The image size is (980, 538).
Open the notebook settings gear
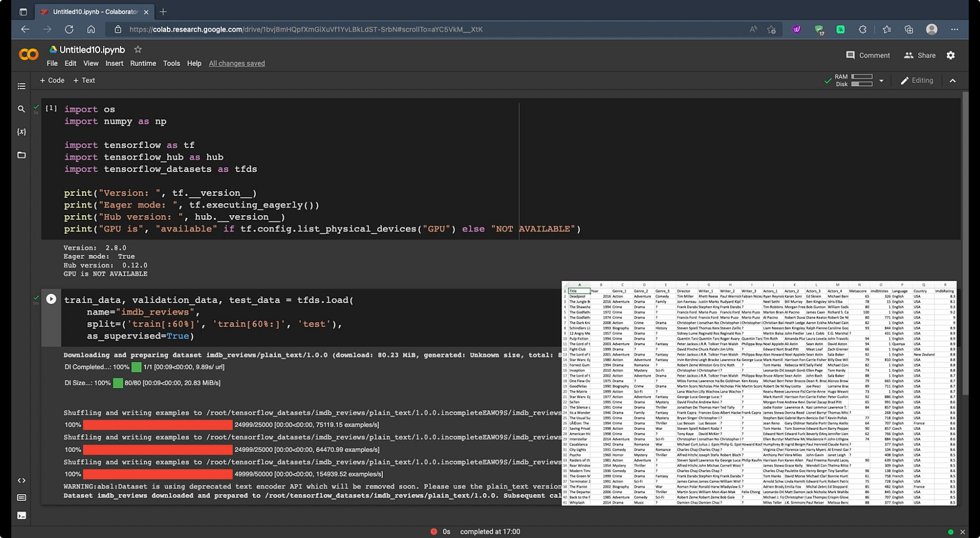click(950, 55)
